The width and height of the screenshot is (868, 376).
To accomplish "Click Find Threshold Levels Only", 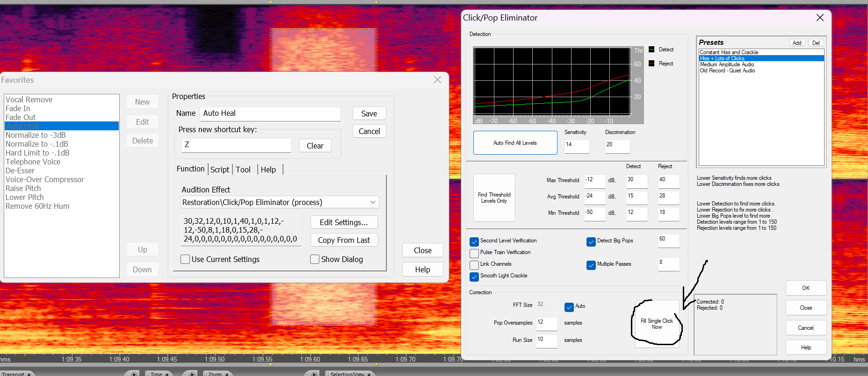I will (494, 198).
